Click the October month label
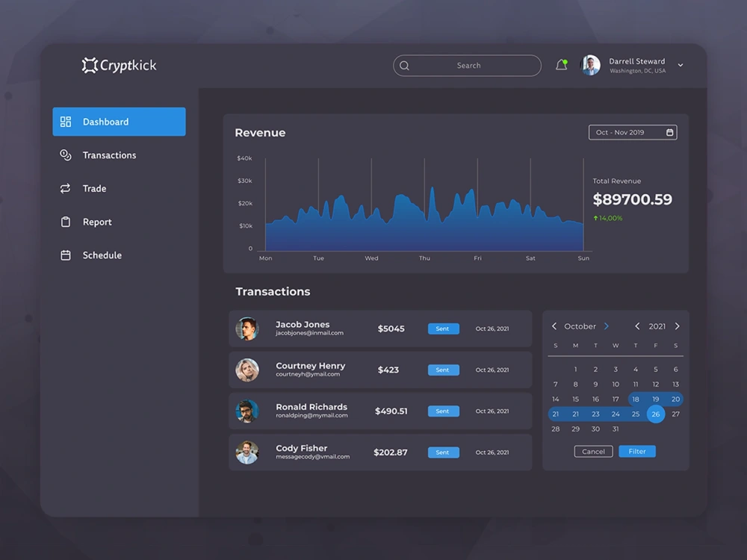747x560 pixels. pyautogui.click(x=580, y=326)
